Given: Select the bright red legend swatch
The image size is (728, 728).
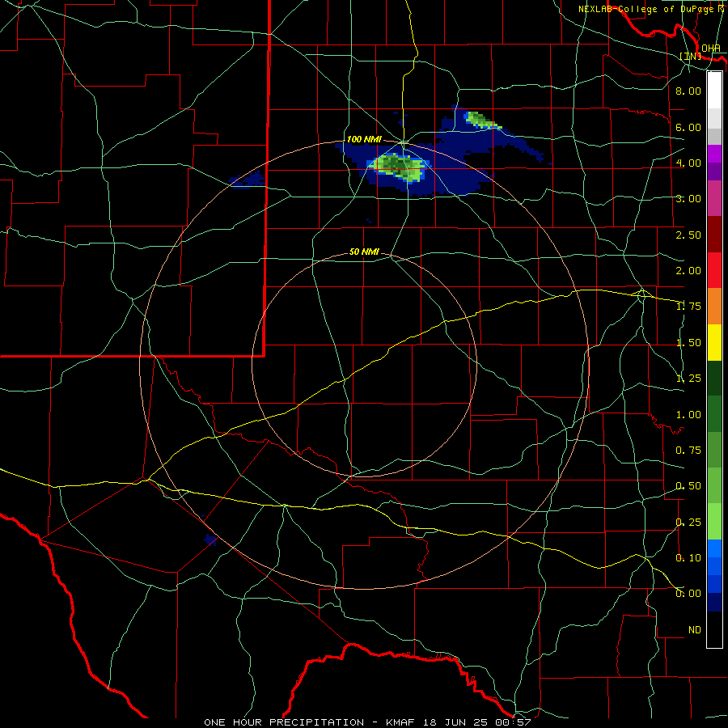Looking at the screenshot, I should point(714,270).
